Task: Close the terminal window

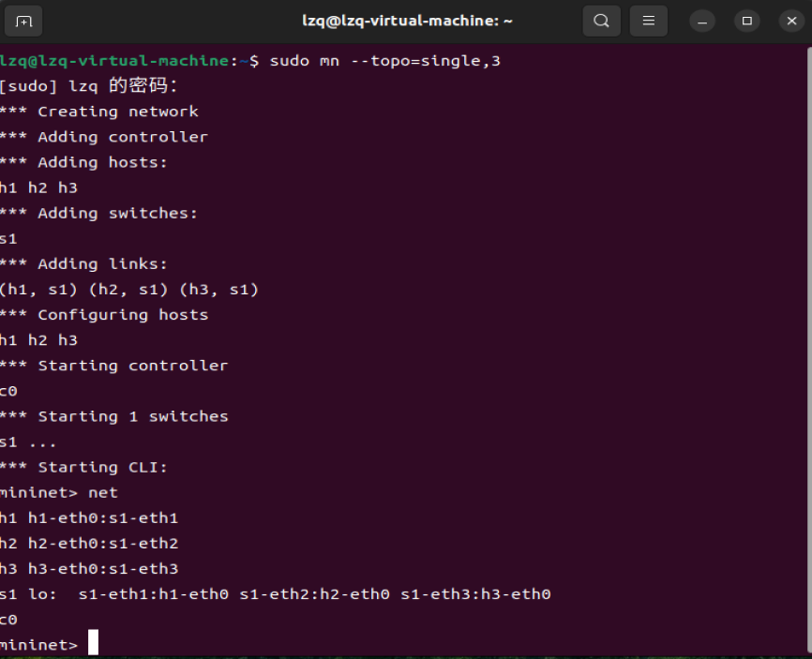Action: (791, 22)
